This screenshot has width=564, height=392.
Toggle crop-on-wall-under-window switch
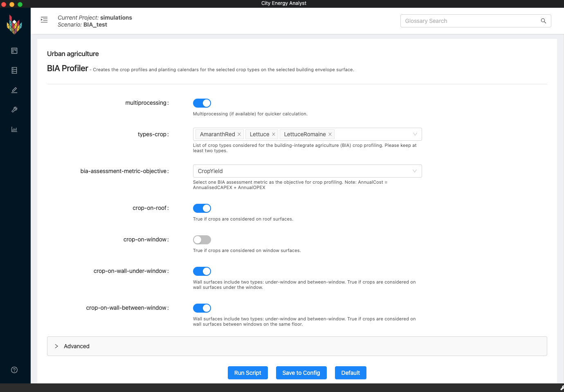(x=202, y=271)
